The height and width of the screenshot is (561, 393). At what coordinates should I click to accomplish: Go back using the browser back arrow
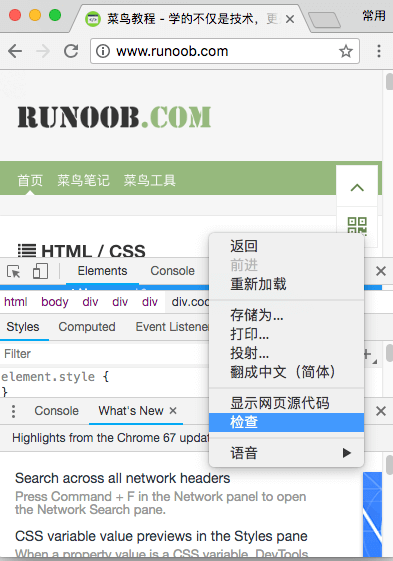coord(15,51)
